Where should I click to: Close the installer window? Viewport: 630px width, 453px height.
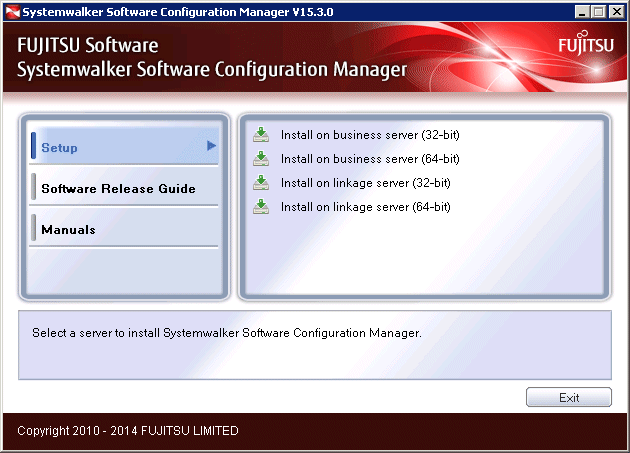click(x=617, y=11)
